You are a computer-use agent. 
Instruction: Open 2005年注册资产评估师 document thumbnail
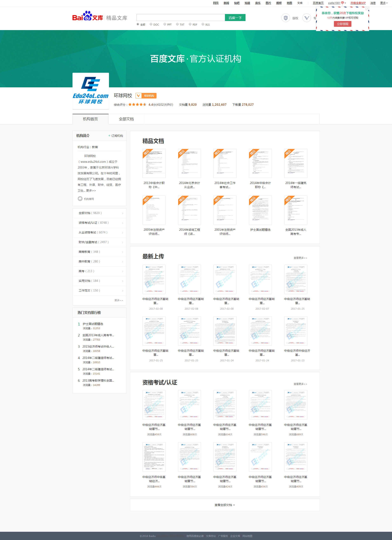tap(154, 210)
